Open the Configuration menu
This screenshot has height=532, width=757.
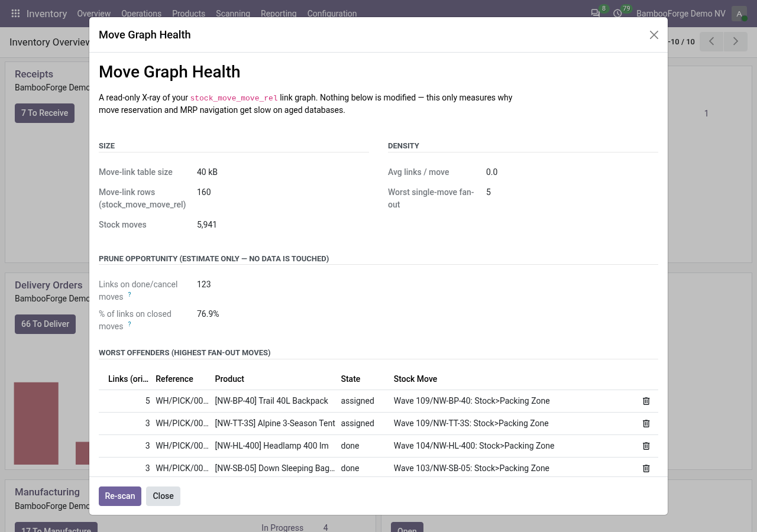point(332,13)
